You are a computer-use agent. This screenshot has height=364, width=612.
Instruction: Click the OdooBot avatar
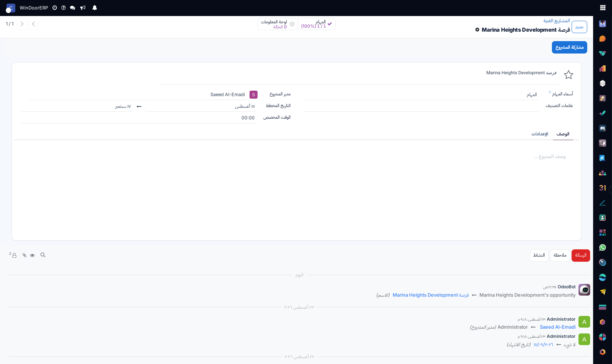(584, 290)
